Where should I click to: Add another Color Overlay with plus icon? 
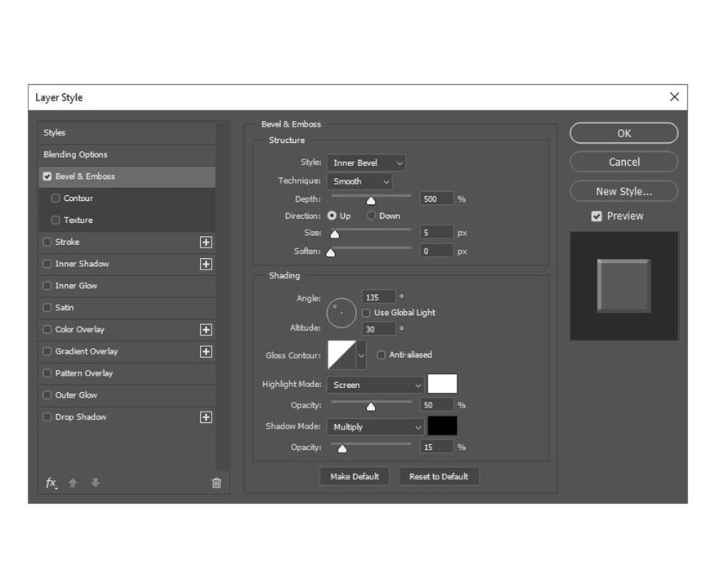pos(206,330)
